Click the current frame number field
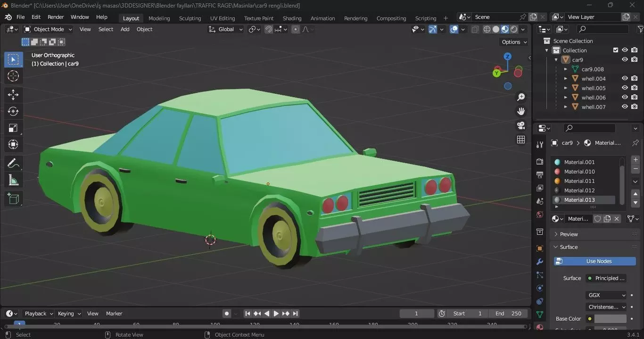The height and width of the screenshot is (339, 644). (x=417, y=314)
